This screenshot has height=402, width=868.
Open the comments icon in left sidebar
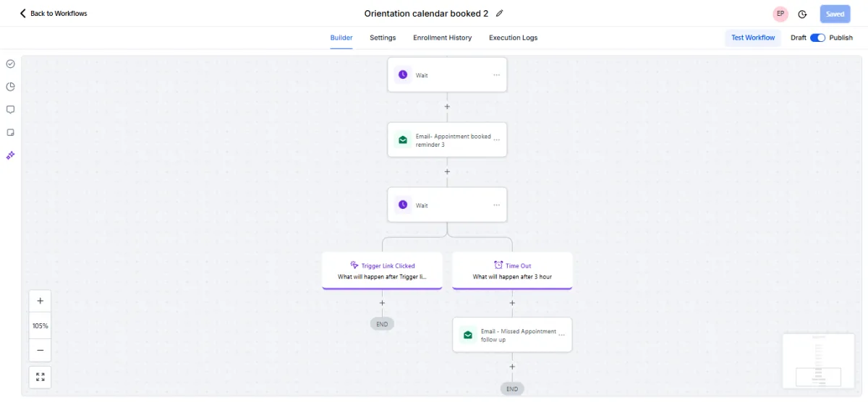click(x=11, y=110)
